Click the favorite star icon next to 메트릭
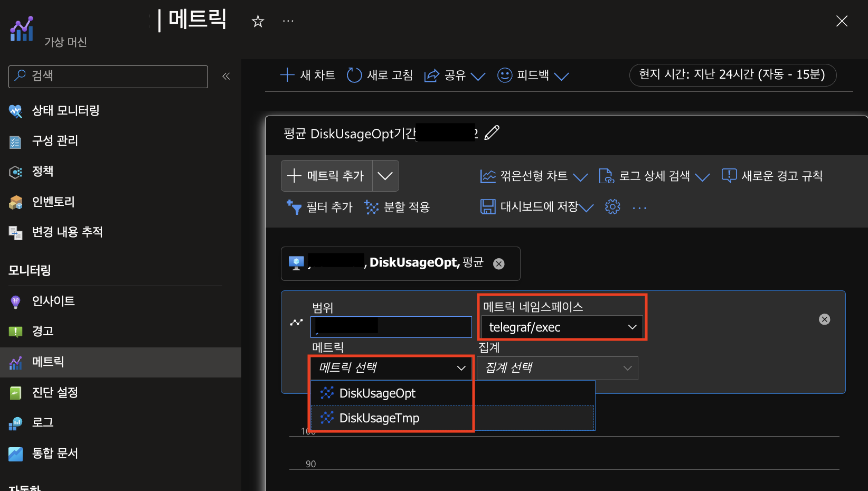This screenshot has width=868, height=491. [x=258, y=21]
